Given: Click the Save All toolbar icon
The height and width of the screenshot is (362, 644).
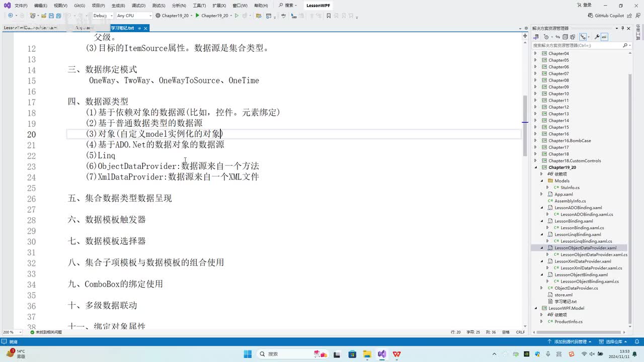Looking at the screenshot, I should (58, 16).
